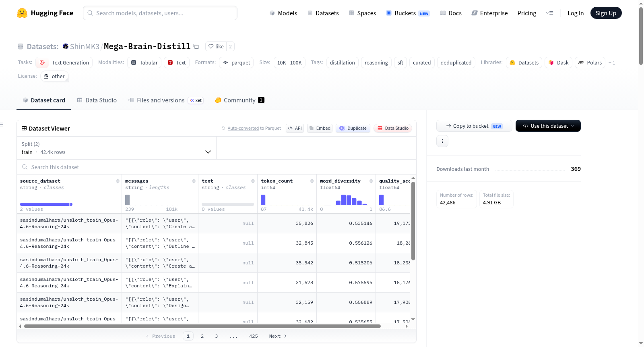Open the Files and versions tab

tap(166, 100)
